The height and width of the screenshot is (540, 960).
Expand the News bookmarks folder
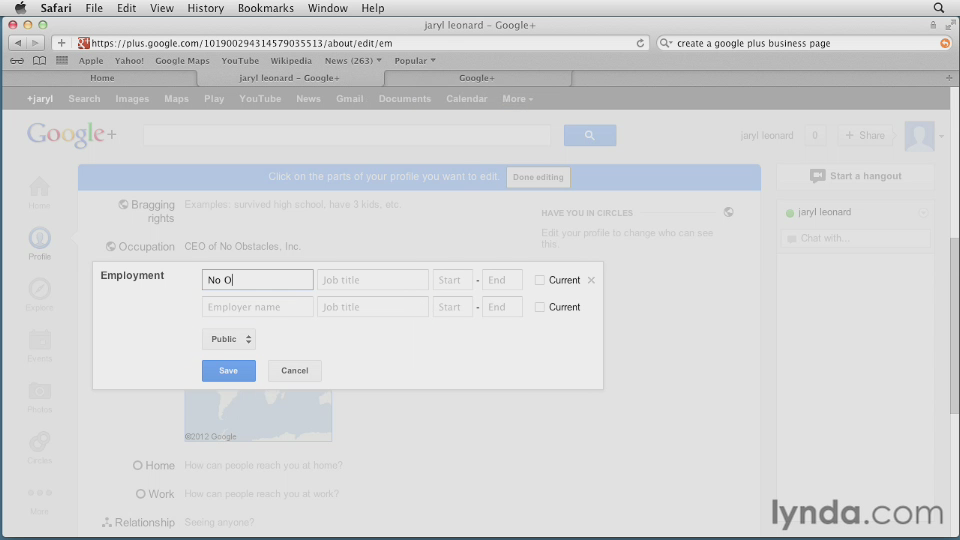353,61
